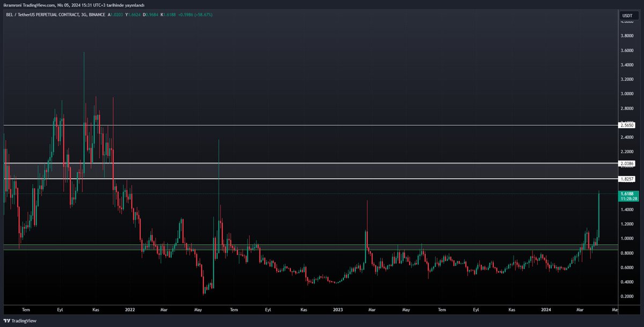Click the 1.4000 price axis tick
This screenshot has height=327, width=644.
(x=627, y=209)
